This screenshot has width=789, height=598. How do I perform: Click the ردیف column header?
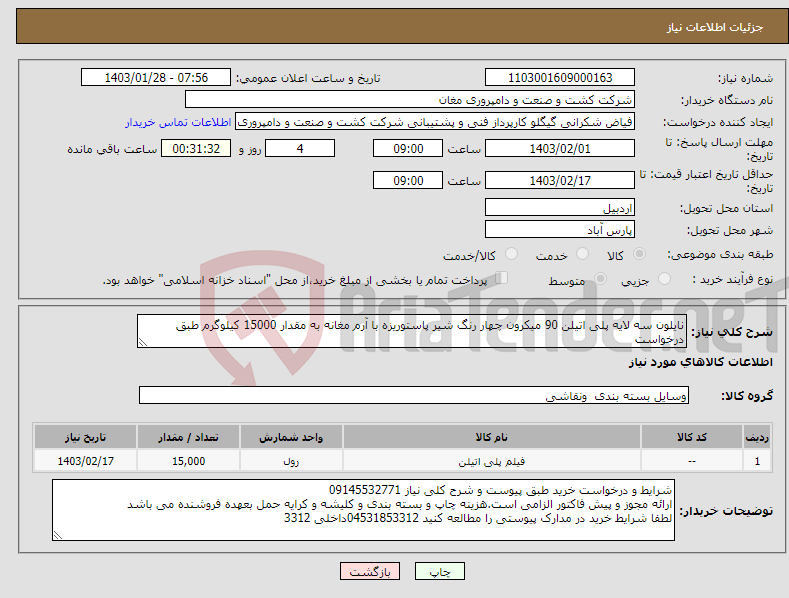[x=757, y=437]
